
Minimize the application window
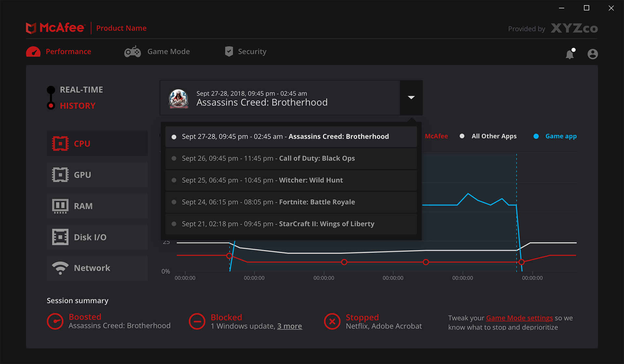pyautogui.click(x=562, y=8)
